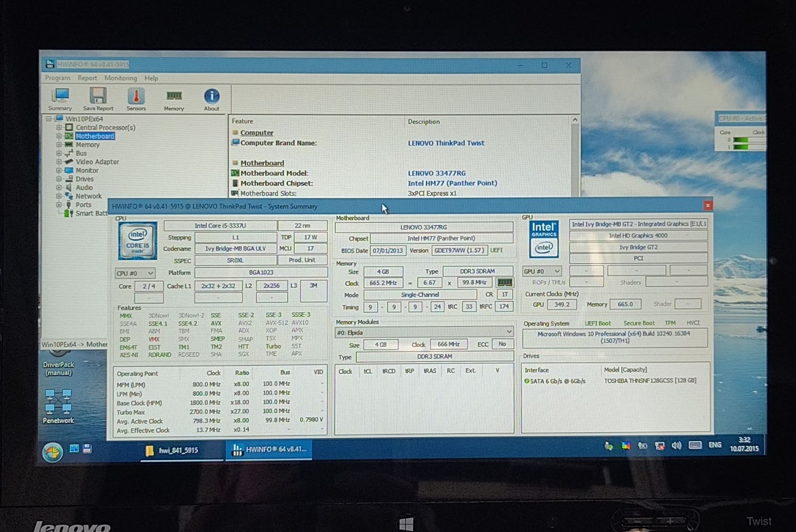Click the Intel HD Graphics 4000 field

[x=638, y=236]
